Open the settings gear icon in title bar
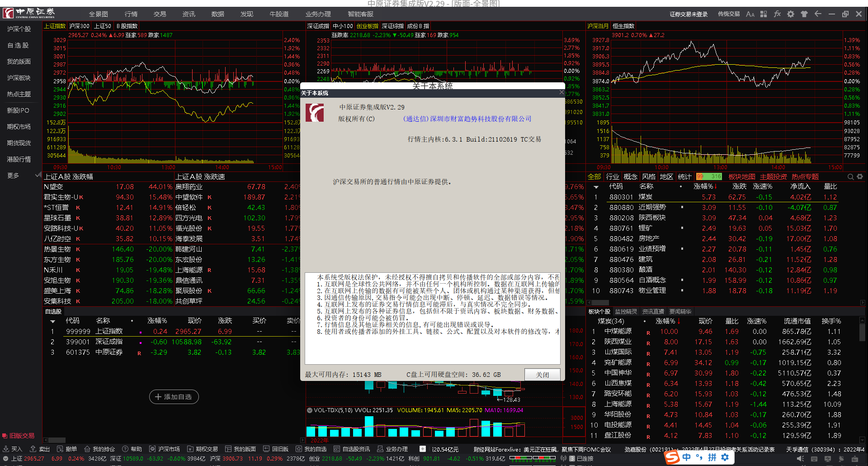The width and height of the screenshot is (868, 466). pyautogui.click(x=791, y=14)
